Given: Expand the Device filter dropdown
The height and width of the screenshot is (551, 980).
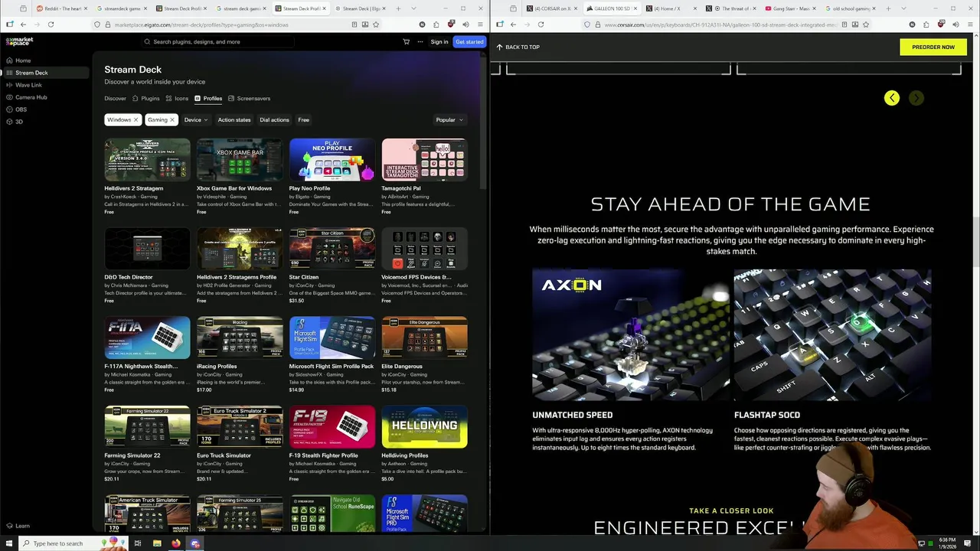Looking at the screenshot, I should click(x=196, y=119).
